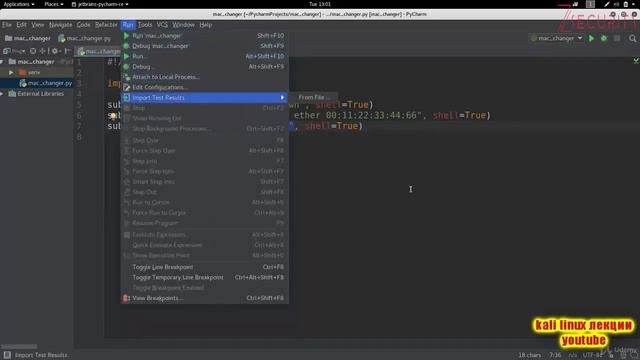640x360 pixels.
Task: Click the clock showing Tue 13:01
Action: 320,4
